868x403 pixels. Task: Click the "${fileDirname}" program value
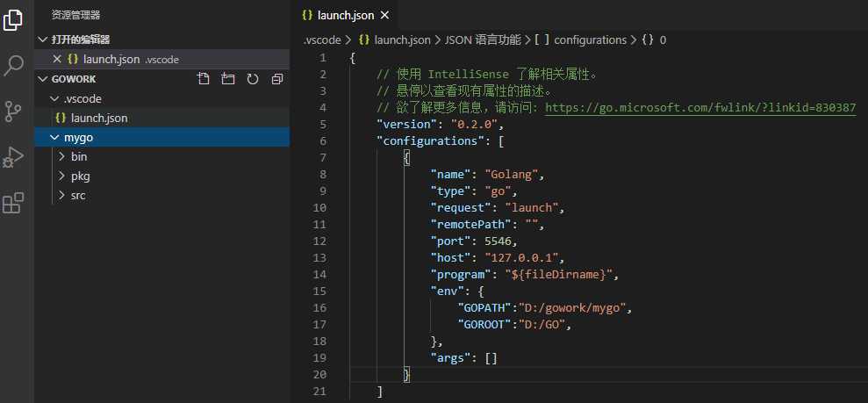click(x=559, y=275)
